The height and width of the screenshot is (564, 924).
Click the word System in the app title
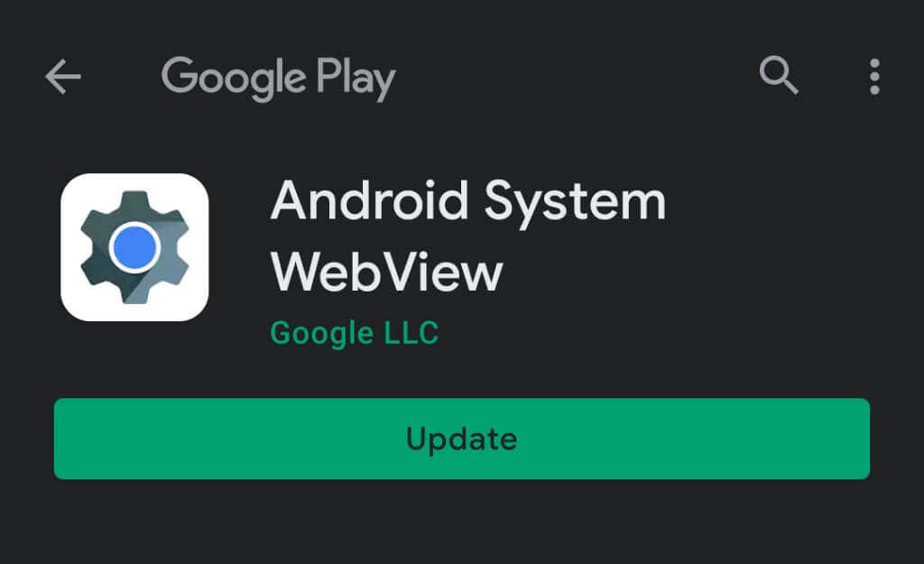point(575,203)
